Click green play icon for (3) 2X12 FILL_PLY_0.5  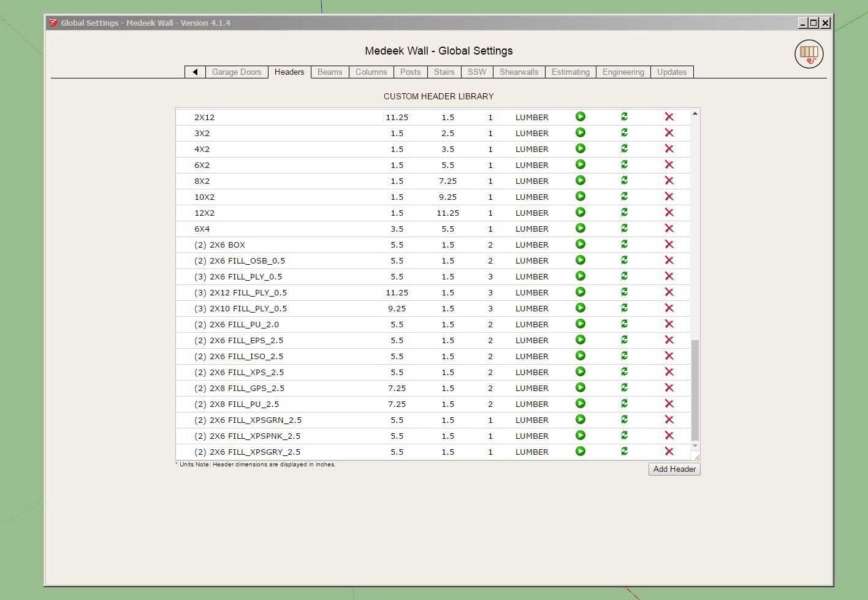581,292
